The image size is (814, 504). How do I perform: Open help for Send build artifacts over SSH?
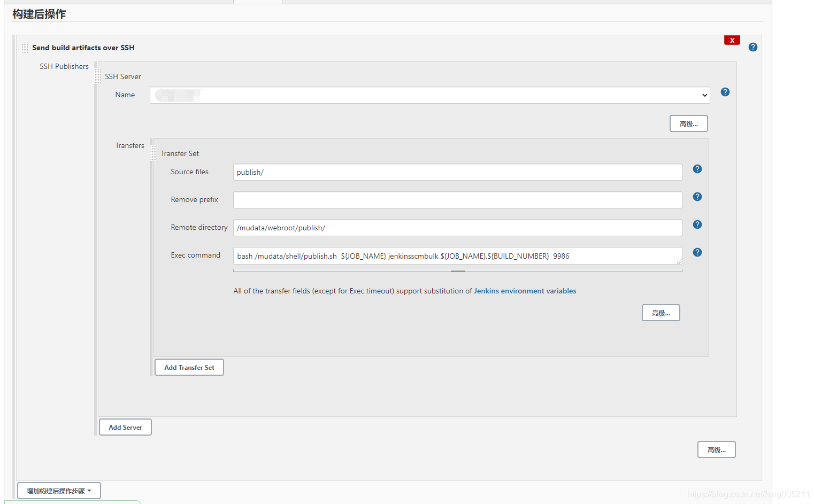click(752, 47)
